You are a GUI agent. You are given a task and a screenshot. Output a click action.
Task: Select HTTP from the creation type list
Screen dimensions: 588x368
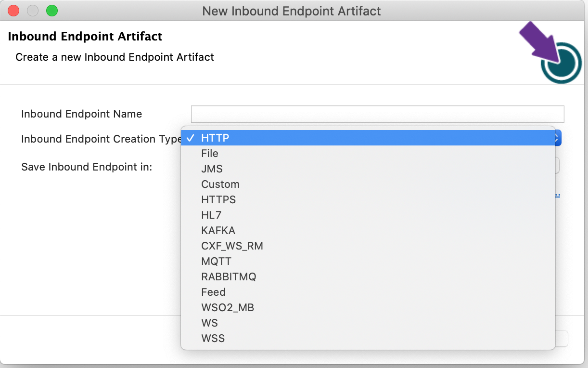(x=368, y=138)
